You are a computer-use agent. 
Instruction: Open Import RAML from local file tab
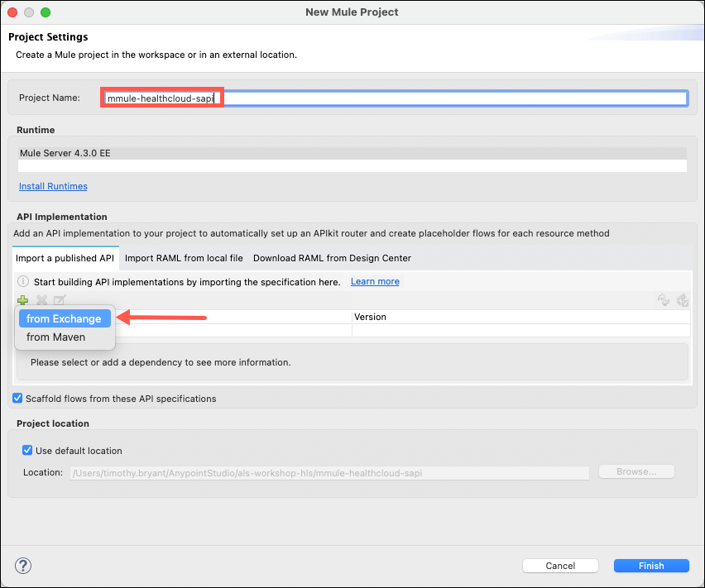tap(184, 258)
